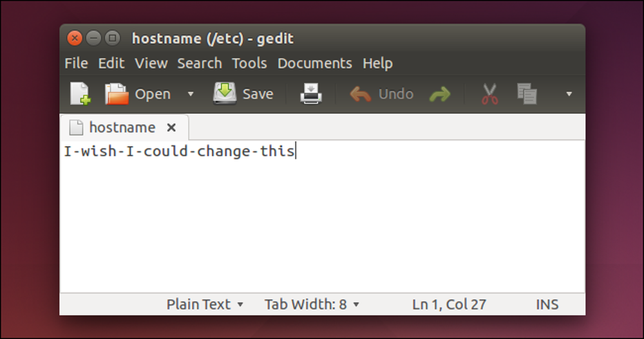Create a new document with toolbar icon
The height and width of the screenshot is (339, 644).
click(x=80, y=94)
